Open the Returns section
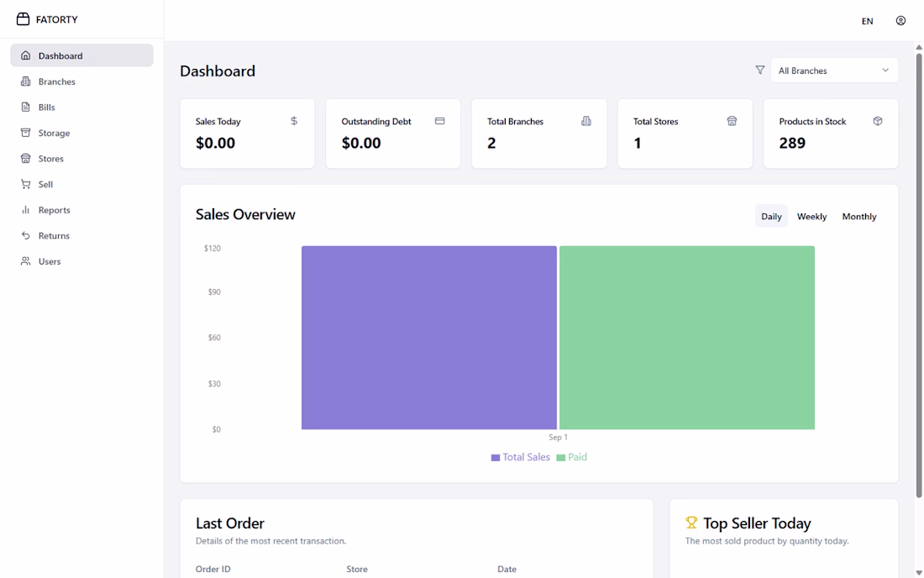 (82, 235)
